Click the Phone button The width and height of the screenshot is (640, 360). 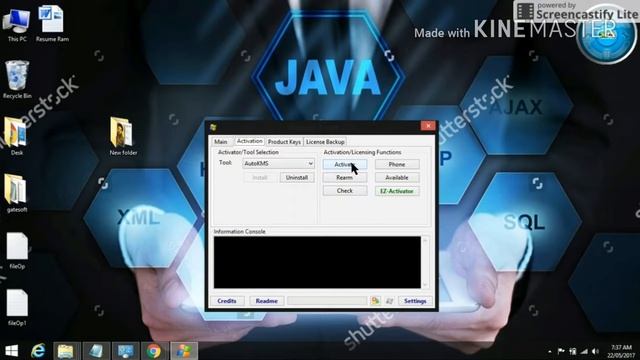[x=397, y=164]
